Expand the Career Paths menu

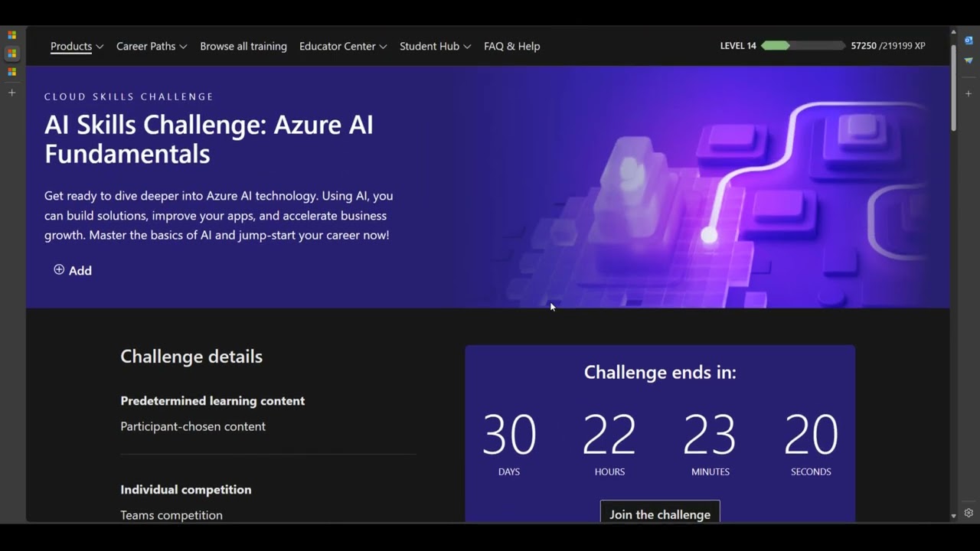pos(152,46)
